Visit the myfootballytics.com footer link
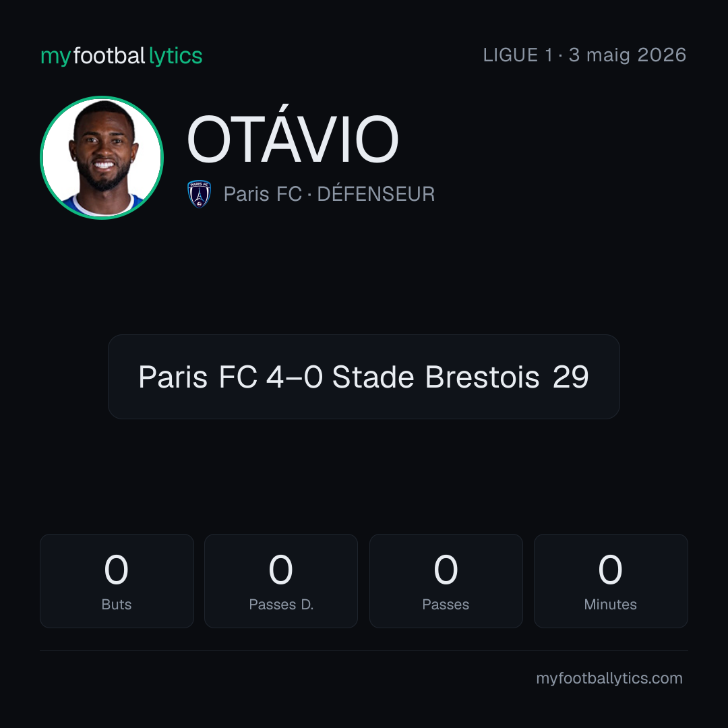Viewport: 728px width, 728px height. [x=609, y=678]
